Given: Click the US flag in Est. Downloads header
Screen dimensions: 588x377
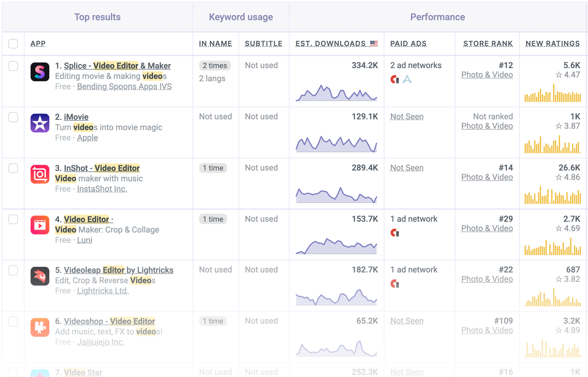Looking at the screenshot, I should click(374, 43).
